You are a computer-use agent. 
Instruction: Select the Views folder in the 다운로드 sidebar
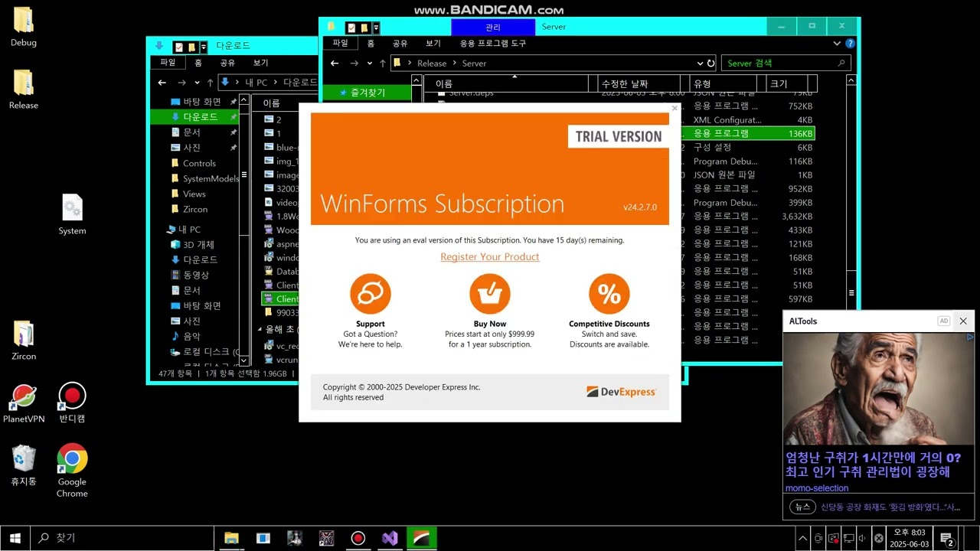pyautogui.click(x=194, y=194)
